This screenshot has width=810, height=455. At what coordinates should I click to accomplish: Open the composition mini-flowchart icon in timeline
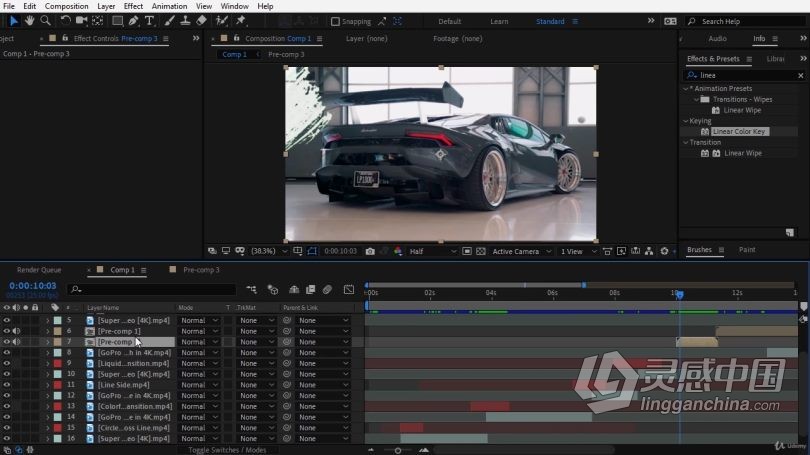pyautogui.click(x=251, y=290)
